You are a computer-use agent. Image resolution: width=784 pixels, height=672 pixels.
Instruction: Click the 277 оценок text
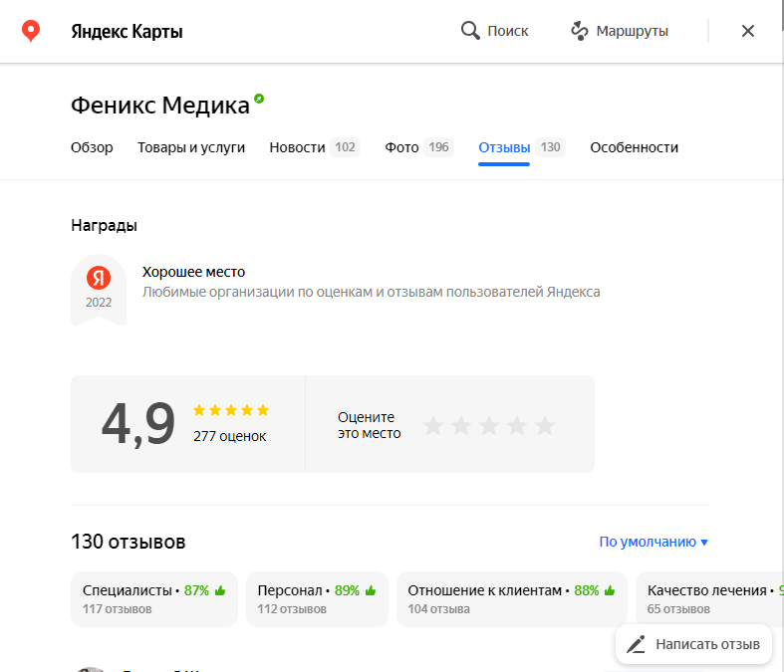tap(229, 436)
